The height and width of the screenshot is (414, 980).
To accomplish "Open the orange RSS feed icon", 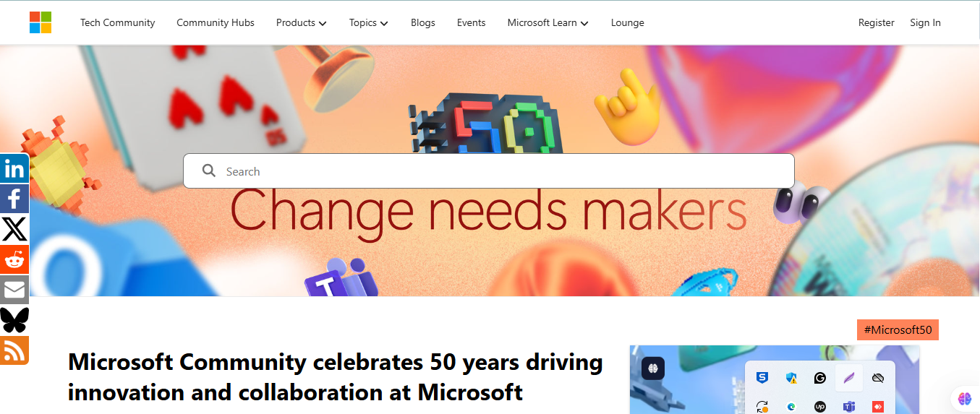I will 14,350.
